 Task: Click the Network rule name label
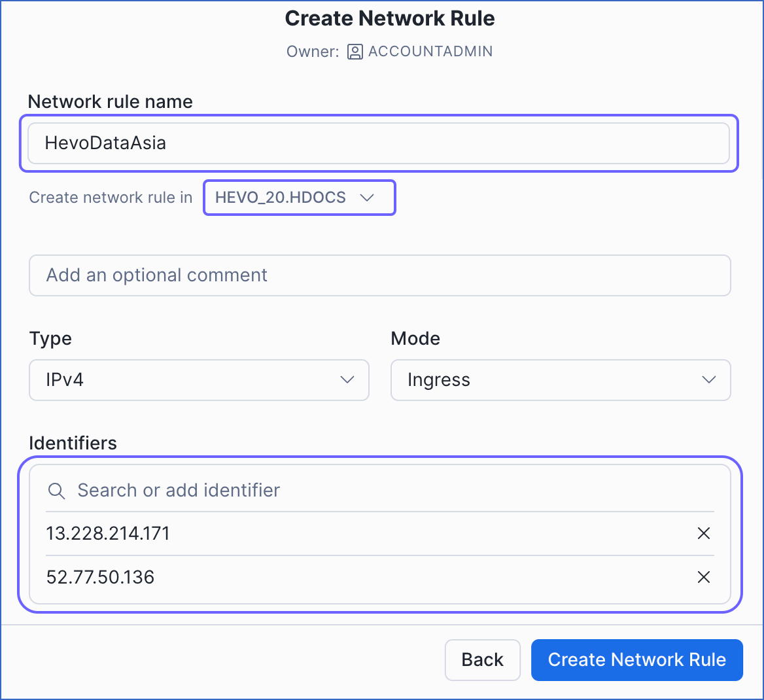[111, 101]
